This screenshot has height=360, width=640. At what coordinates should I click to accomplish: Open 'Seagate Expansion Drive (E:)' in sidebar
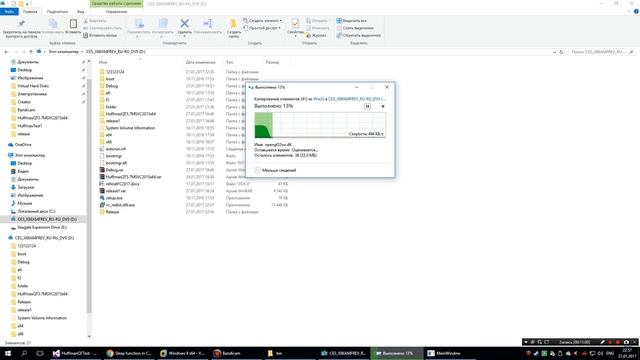(42, 227)
